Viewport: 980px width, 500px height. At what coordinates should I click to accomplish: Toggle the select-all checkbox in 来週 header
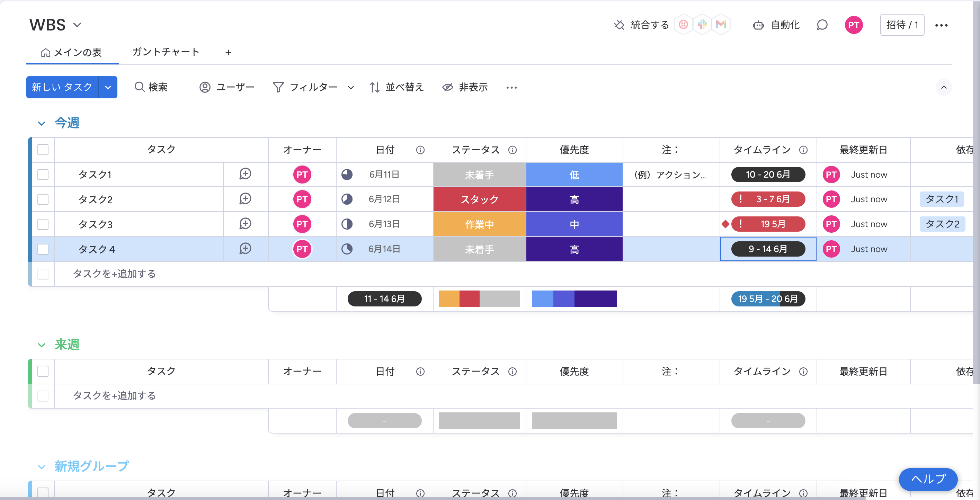tap(43, 371)
